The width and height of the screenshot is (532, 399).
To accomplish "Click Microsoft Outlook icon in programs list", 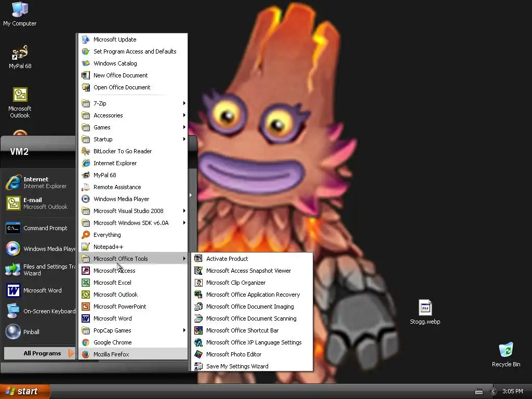I will pyautogui.click(x=86, y=295).
